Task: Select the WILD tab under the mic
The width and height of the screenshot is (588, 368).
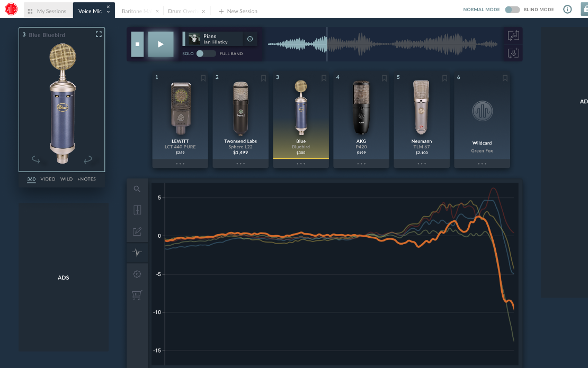Action: click(x=66, y=179)
